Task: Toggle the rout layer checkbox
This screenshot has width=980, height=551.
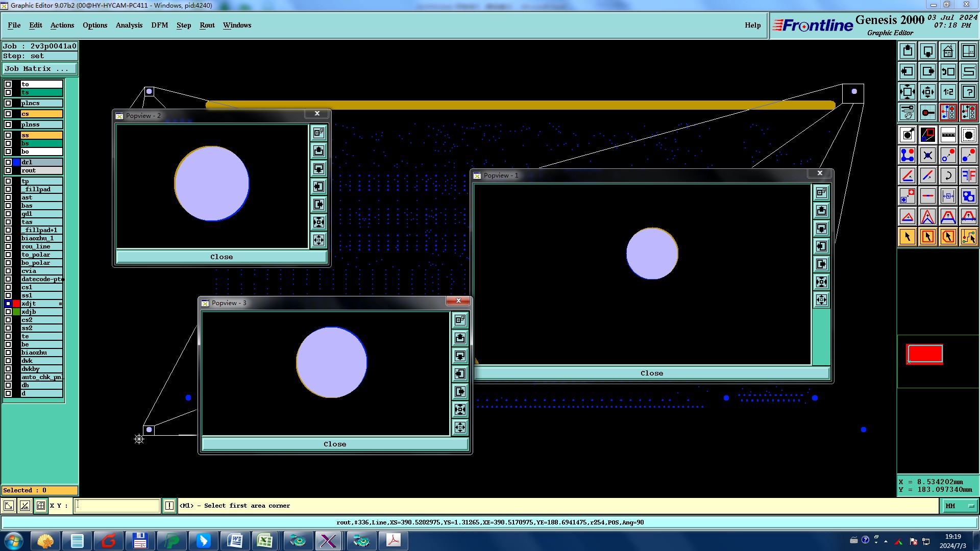Action: (x=8, y=170)
